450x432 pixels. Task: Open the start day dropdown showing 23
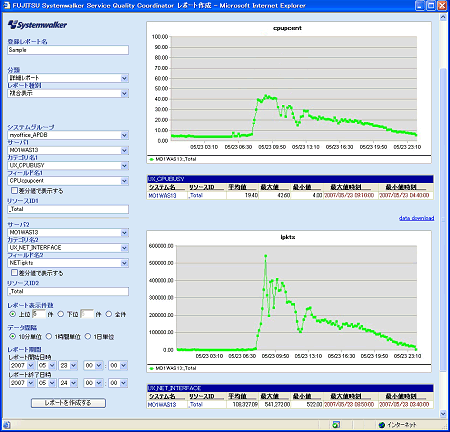click(x=68, y=366)
